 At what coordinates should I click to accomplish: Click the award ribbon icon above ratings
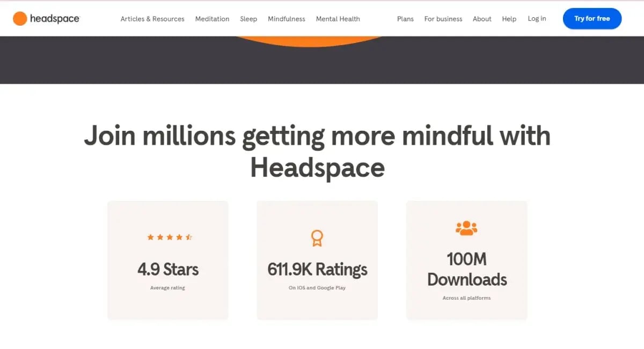[x=317, y=237]
